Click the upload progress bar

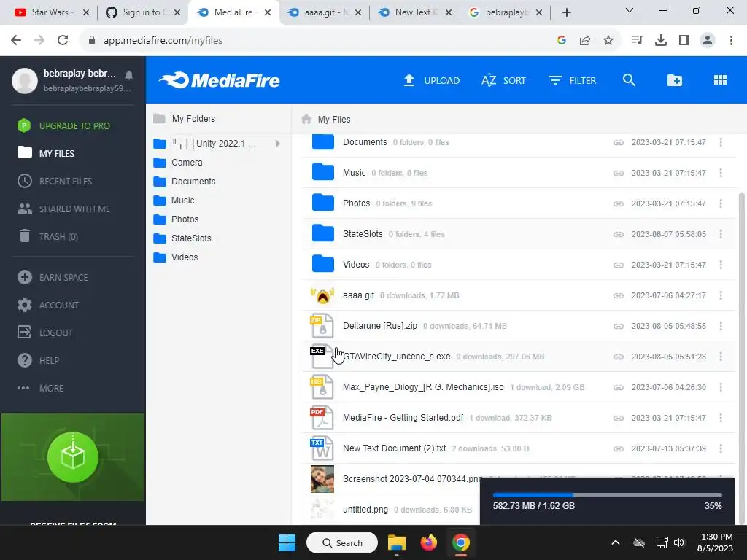coord(608,495)
